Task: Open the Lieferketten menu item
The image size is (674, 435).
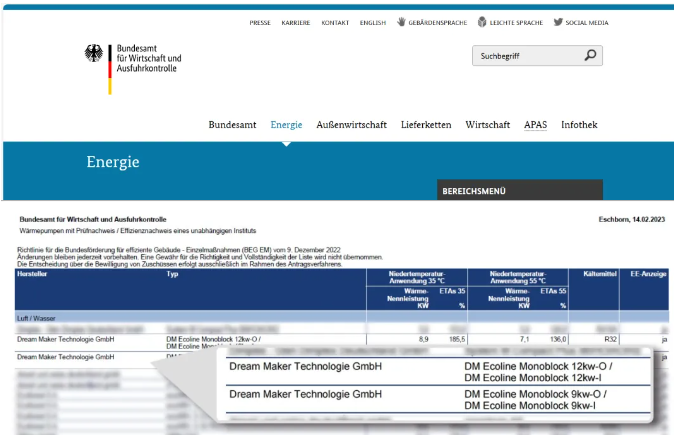Action: tap(426, 125)
